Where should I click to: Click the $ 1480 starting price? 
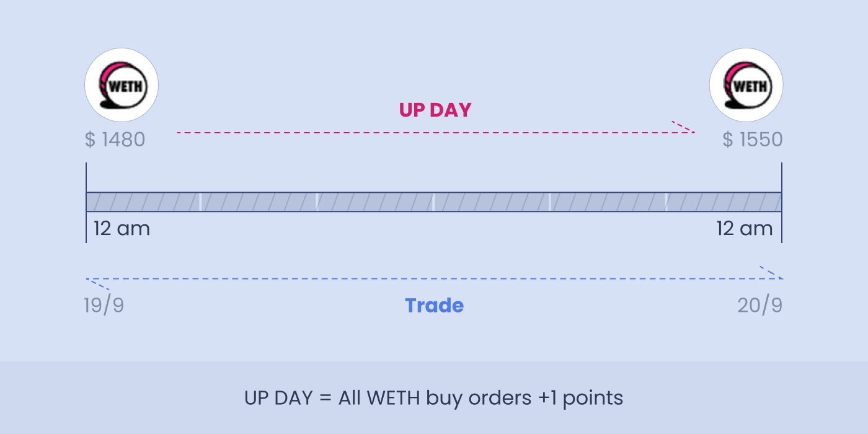point(115,139)
